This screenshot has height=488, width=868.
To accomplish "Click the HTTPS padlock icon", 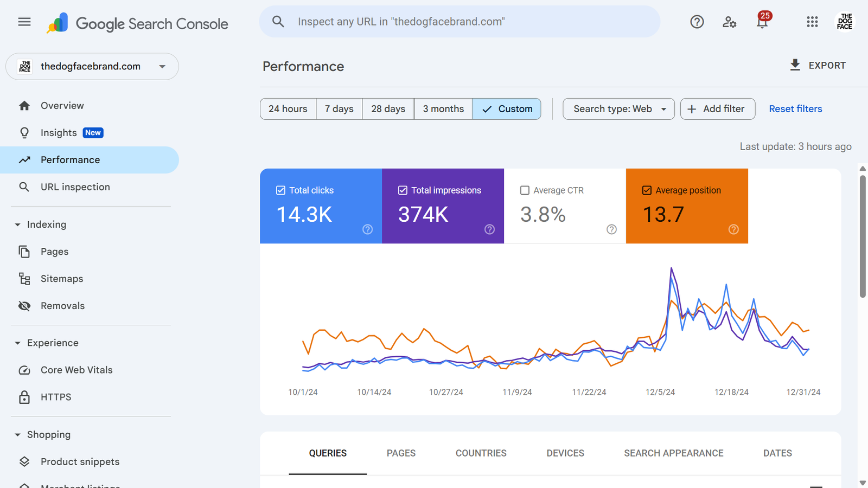I will pos(24,397).
